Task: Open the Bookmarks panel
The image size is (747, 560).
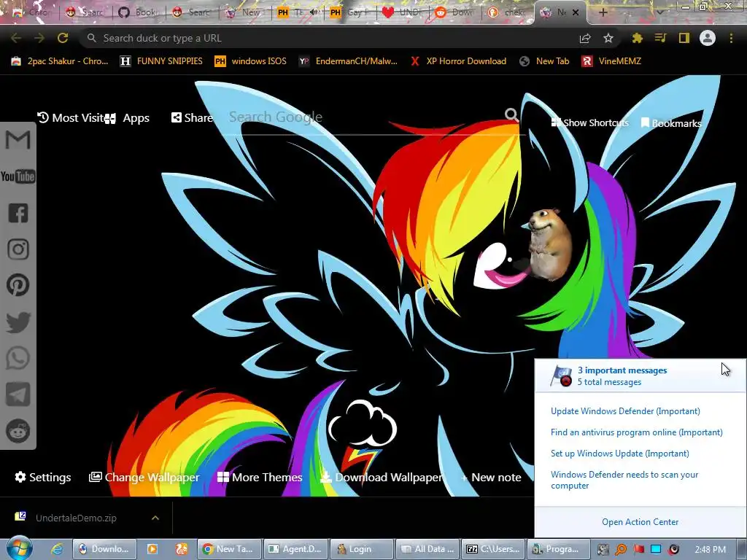Action: [671, 123]
